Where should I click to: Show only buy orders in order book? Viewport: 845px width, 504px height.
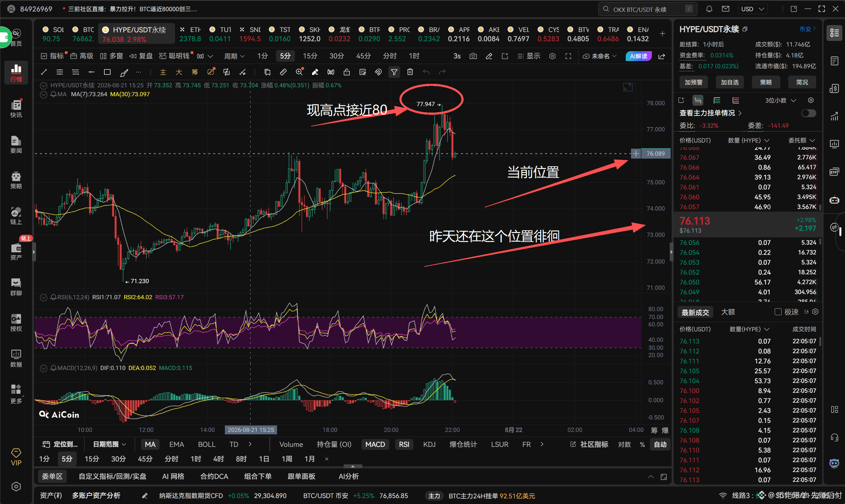(717, 100)
